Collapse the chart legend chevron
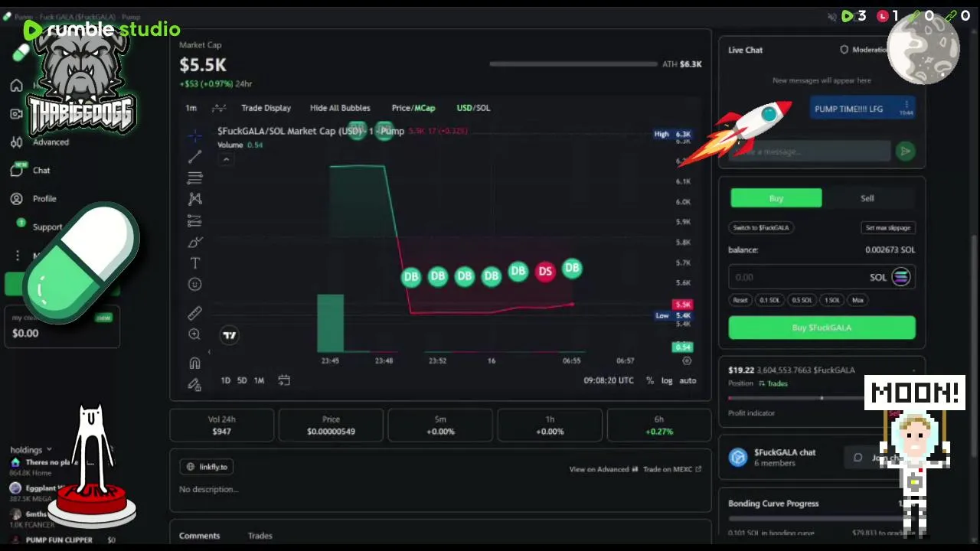This screenshot has height=551, width=980. [226, 159]
